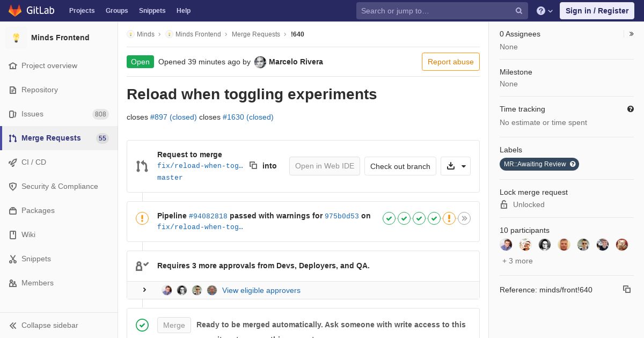Screen dimensions: 644x338
Task: Click the failed-with-warning pipeline stage icon
Action: pos(449,218)
